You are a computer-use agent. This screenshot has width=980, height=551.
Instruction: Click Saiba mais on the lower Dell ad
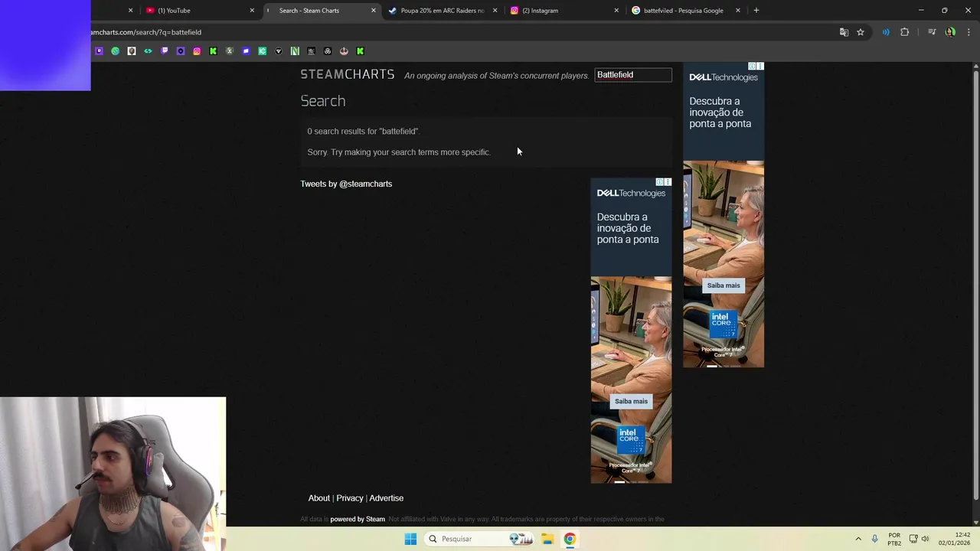[631, 401]
